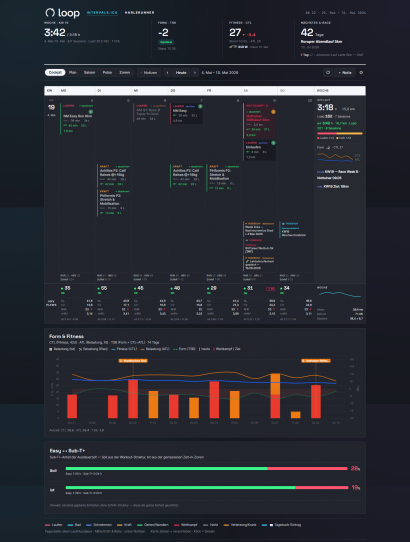The height and width of the screenshot is (542, 410).
Task: Open the Notizen button in toolbar
Action: (149, 73)
